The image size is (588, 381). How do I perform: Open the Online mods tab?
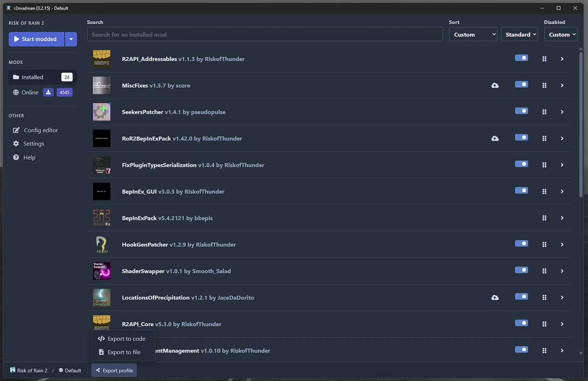point(42,92)
